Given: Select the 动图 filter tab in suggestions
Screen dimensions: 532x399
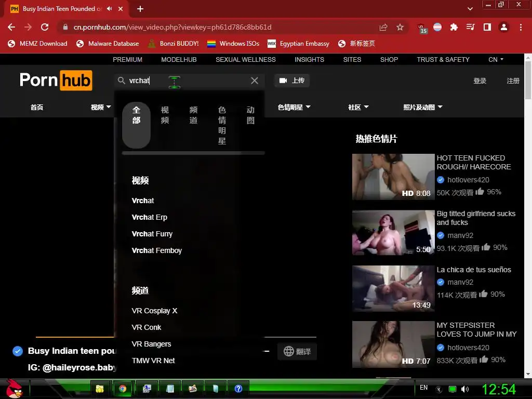Looking at the screenshot, I should [250, 115].
